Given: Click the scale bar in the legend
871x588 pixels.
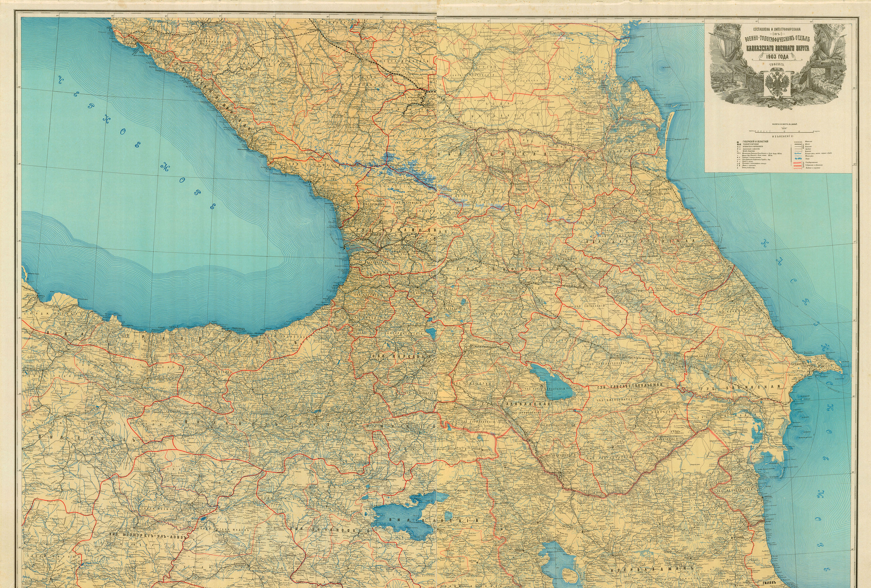Looking at the screenshot, I should click(x=785, y=132).
